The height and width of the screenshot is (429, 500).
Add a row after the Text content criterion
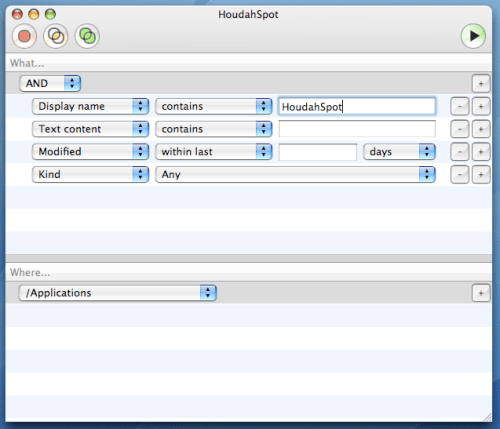[481, 129]
